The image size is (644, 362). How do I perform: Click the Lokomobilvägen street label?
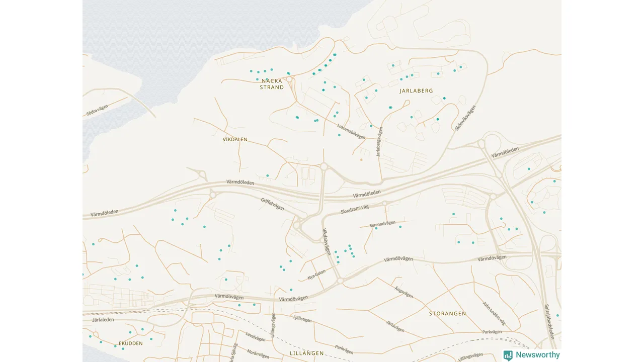pos(351,130)
